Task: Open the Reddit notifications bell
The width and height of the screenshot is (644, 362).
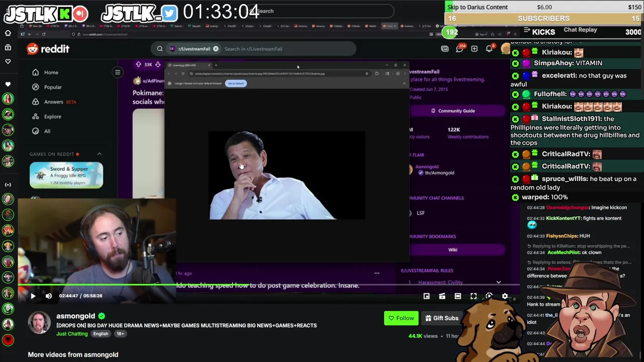Action: [489, 49]
